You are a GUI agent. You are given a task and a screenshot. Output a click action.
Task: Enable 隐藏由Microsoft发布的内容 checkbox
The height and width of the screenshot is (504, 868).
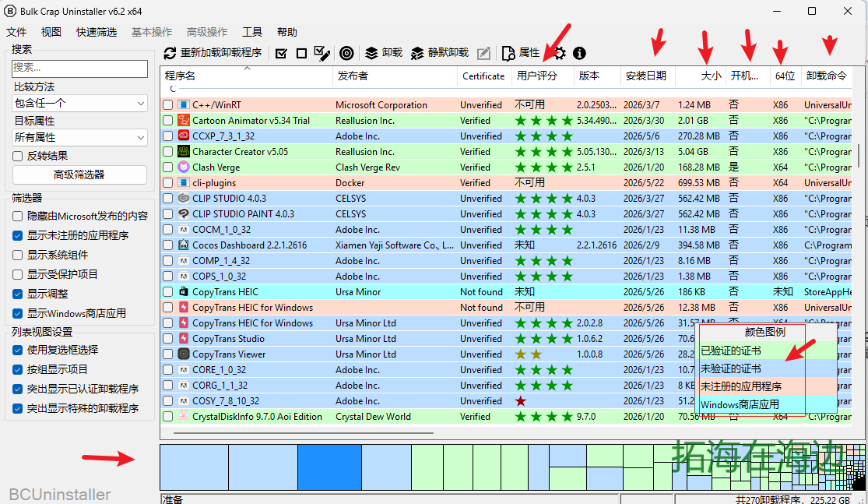point(18,216)
